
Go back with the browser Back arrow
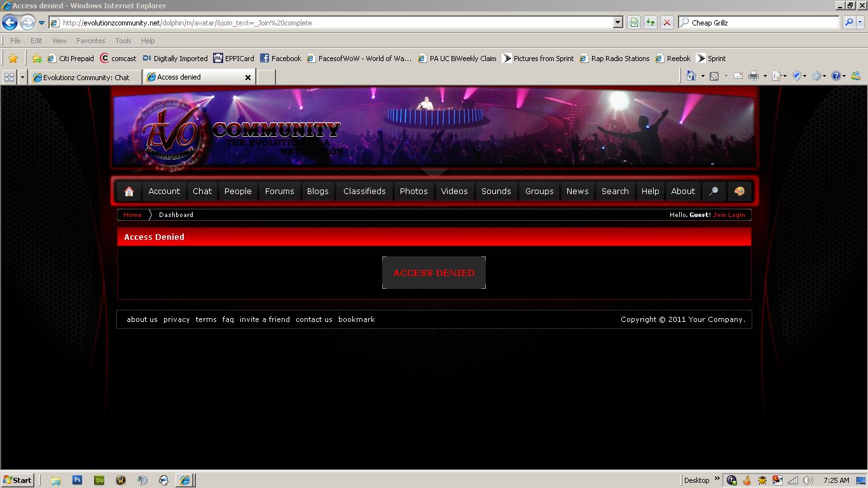(x=10, y=22)
